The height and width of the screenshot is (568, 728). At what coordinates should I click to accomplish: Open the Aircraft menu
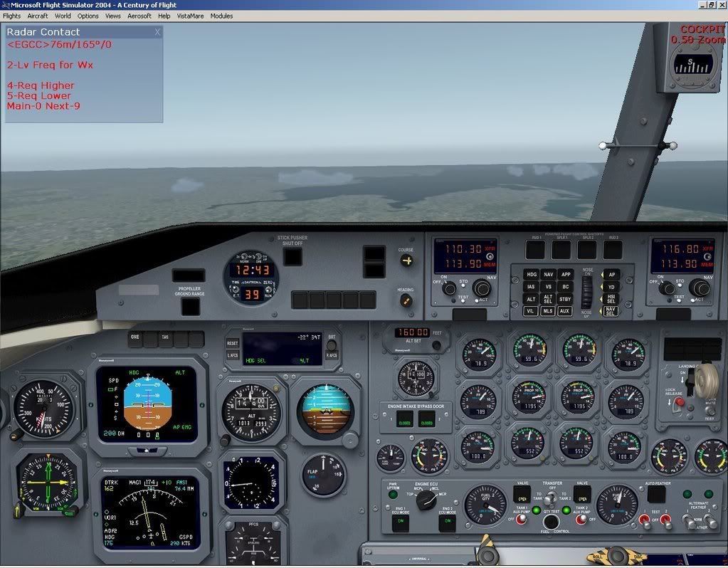pyautogui.click(x=38, y=16)
